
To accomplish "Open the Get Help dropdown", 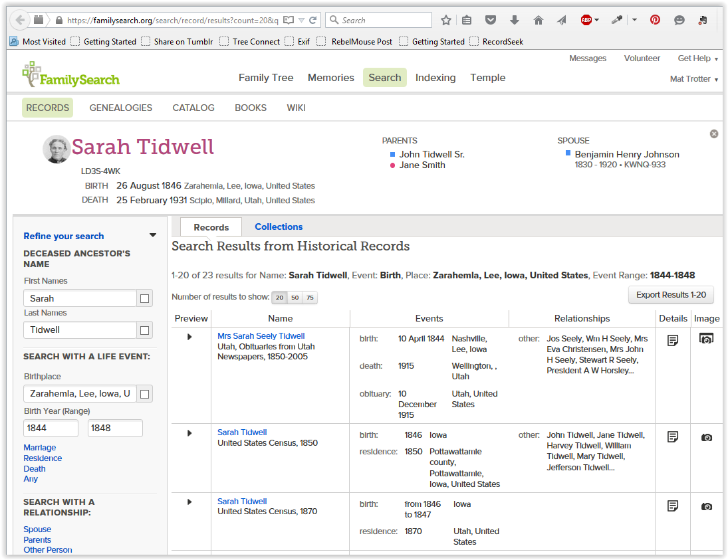I will (x=698, y=58).
